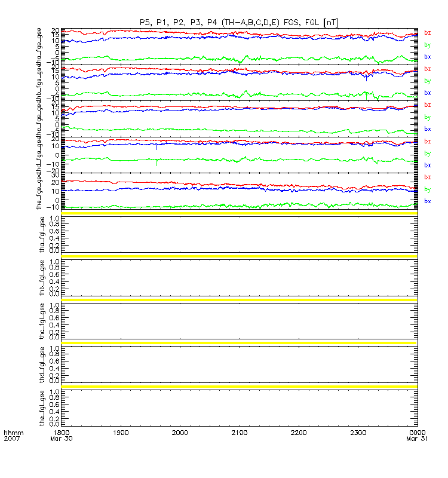Click the 0.6 tick label in thb_fgl_gse panel
Image resolution: width=448 pixels, height=478 pixels.
(x=54, y=274)
